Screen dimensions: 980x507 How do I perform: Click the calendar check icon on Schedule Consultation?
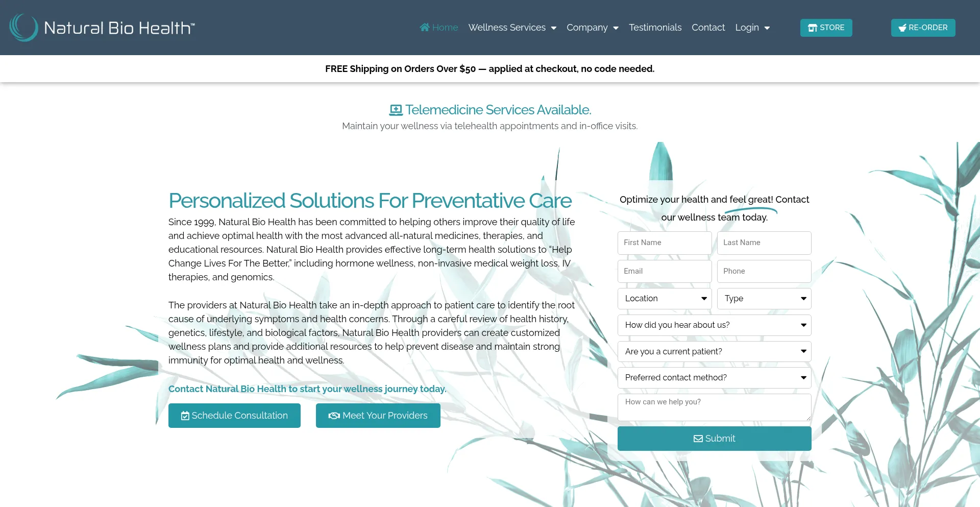185,416
